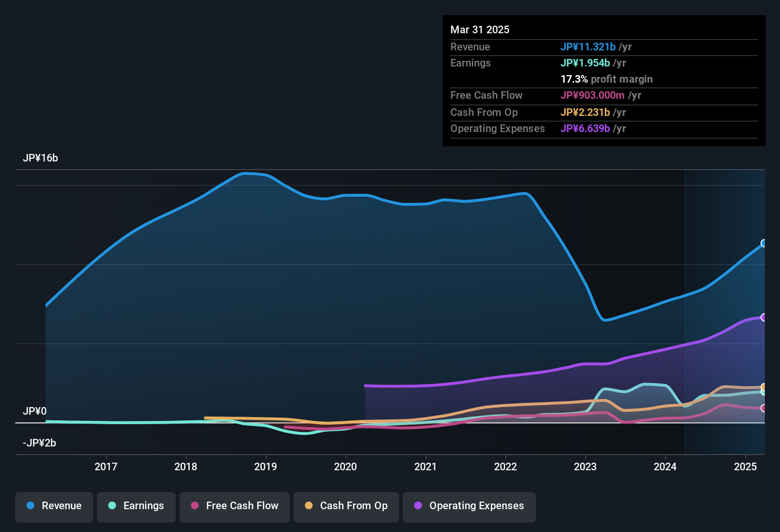
Task: Click the Operating Expenses endpoint marker
Action: tap(764, 317)
